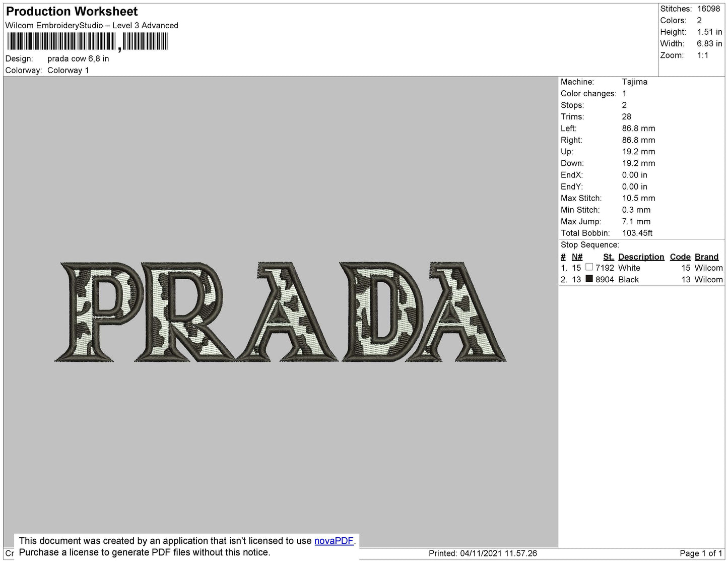Click the 'St.' column header
The image size is (728, 563).
click(x=609, y=257)
